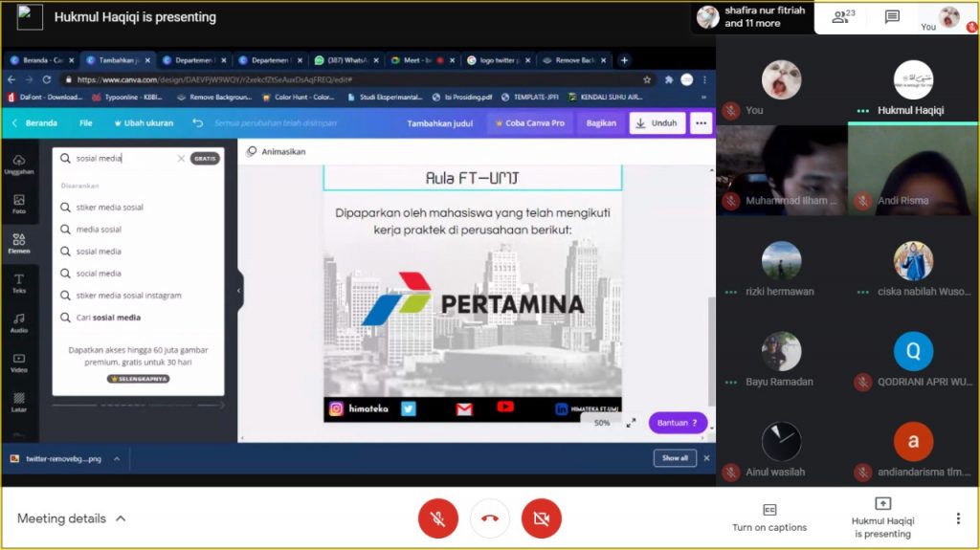
Task: Open the Latar background panel in Canva
Action: click(19, 403)
